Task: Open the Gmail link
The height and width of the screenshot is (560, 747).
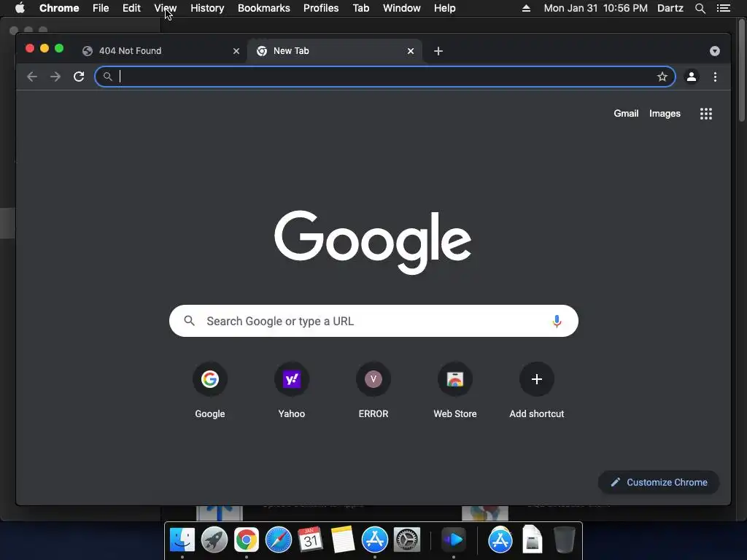Action: 626,113
